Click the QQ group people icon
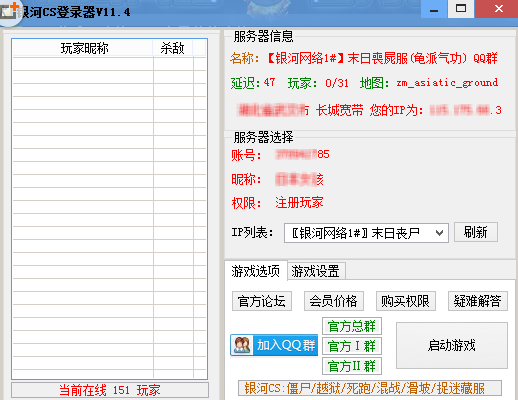This screenshot has height=400, width=518. 242,345
